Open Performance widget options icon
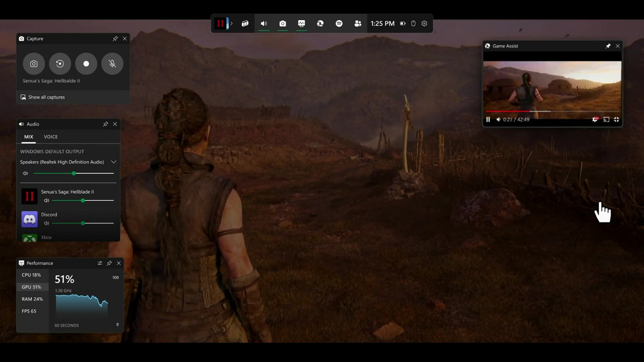644x362 pixels. tap(100, 263)
